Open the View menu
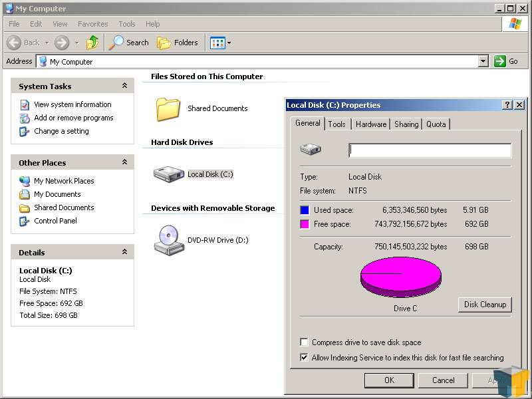This screenshot has height=399, width=532. pyautogui.click(x=60, y=24)
